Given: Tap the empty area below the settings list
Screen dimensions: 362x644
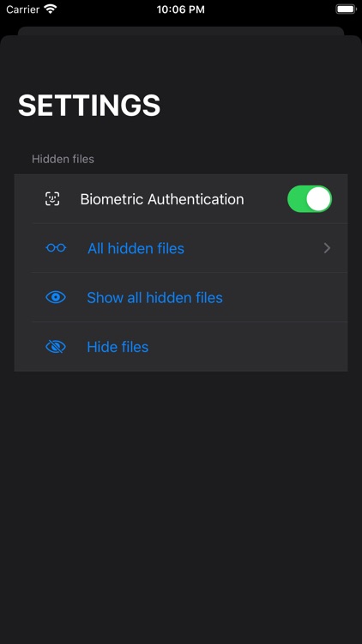Looking at the screenshot, I should click(181, 505).
